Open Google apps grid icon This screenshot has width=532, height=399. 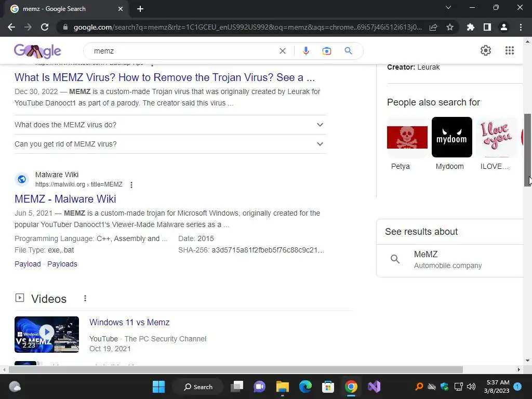[x=509, y=50]
